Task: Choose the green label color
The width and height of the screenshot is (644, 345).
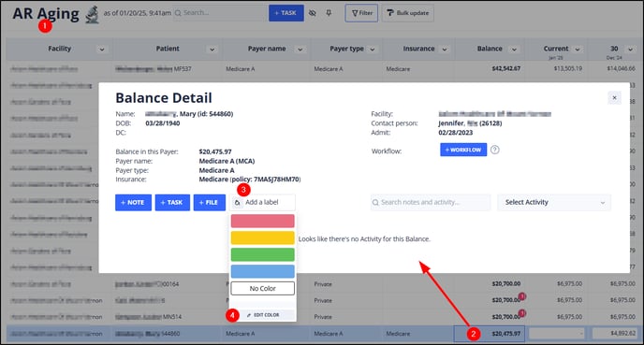Action: pyautogui.click(x=262, y=254)
